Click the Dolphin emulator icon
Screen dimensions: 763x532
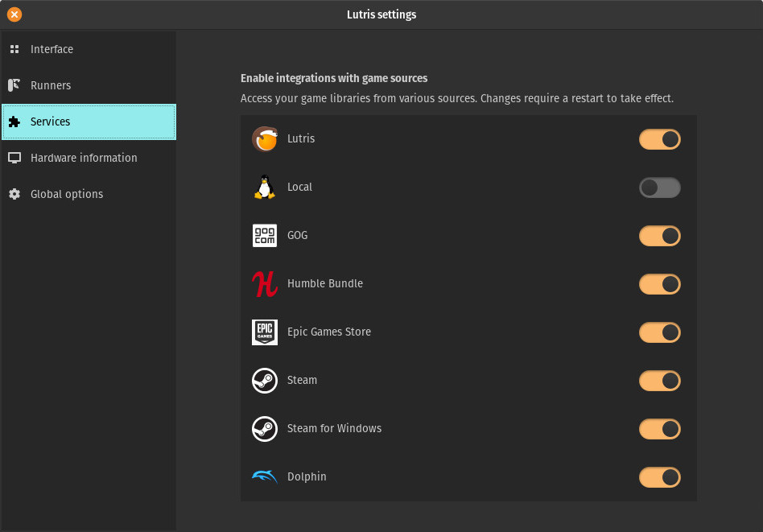(x=264, y=476)
